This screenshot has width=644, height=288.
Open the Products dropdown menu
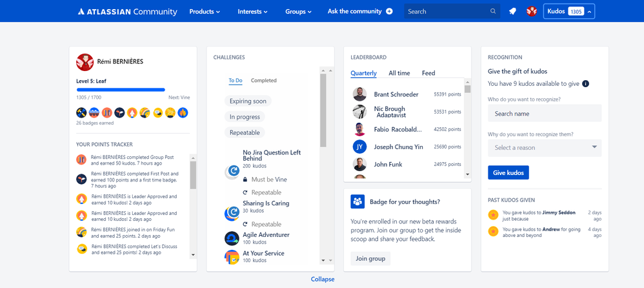click(x=205, y=12)
